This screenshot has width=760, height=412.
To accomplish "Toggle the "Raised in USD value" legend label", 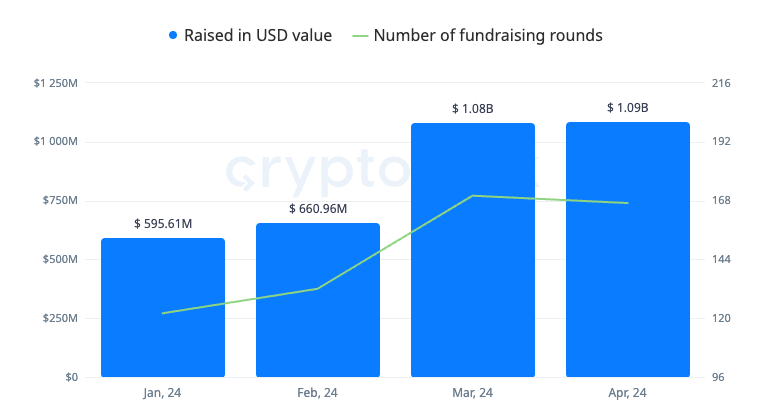I will (257, 36).
